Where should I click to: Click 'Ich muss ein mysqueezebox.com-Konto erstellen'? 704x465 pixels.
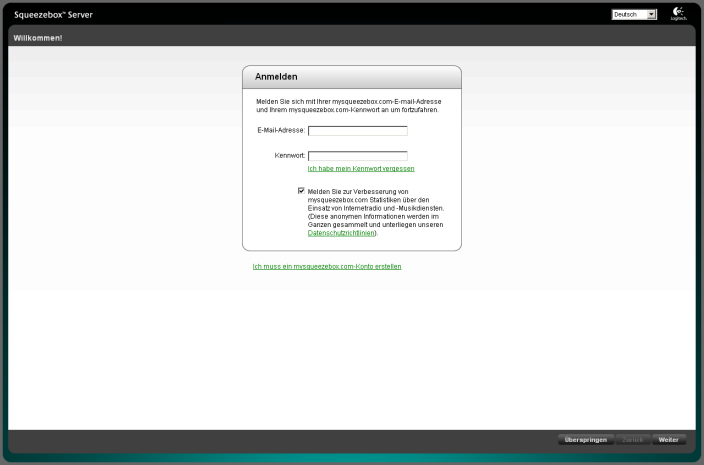[327, 266]
